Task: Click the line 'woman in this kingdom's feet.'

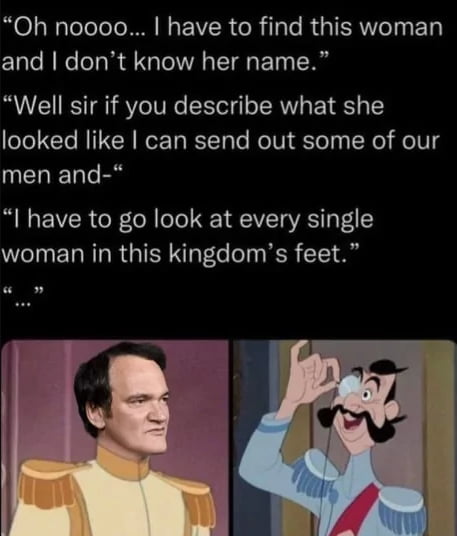Action: tap(180, 254)
